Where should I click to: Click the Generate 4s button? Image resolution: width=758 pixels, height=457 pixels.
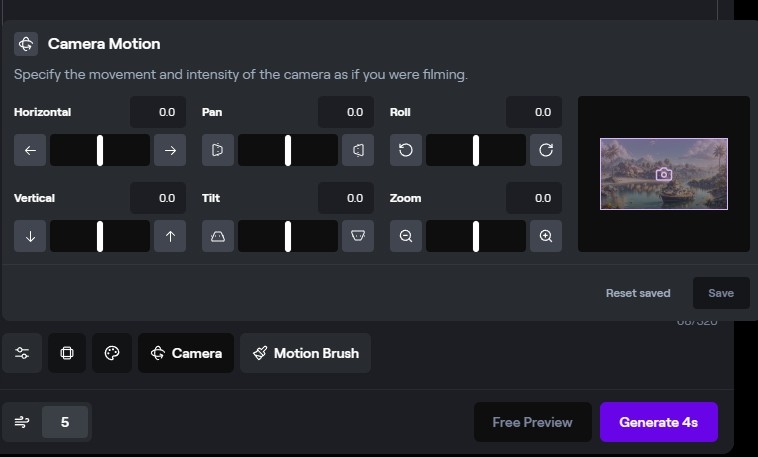coord(658,422)
